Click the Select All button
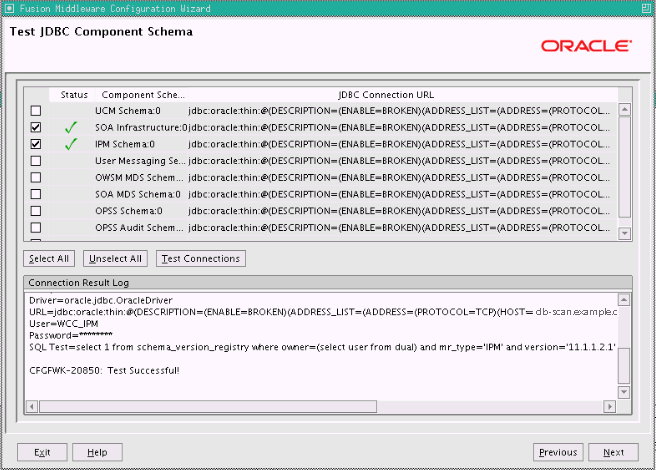Image resolution: width=656 pixels, height=470 pixels. [49, 259]
